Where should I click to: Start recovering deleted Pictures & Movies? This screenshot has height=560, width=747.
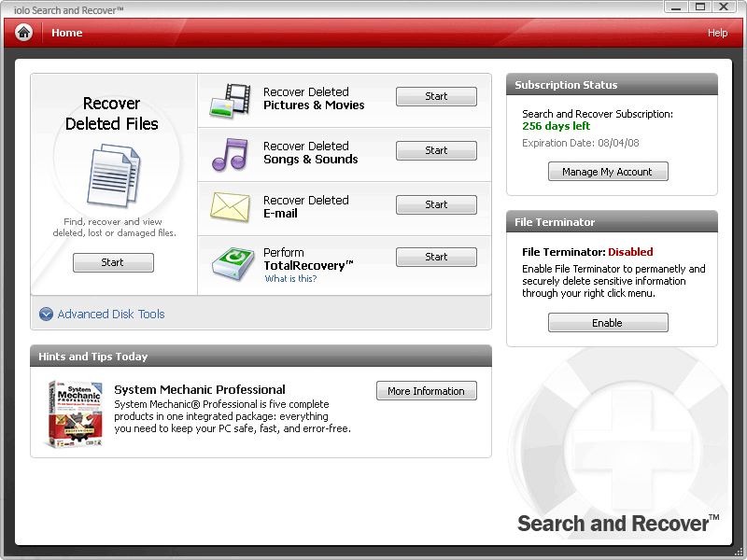click(436, 96)
